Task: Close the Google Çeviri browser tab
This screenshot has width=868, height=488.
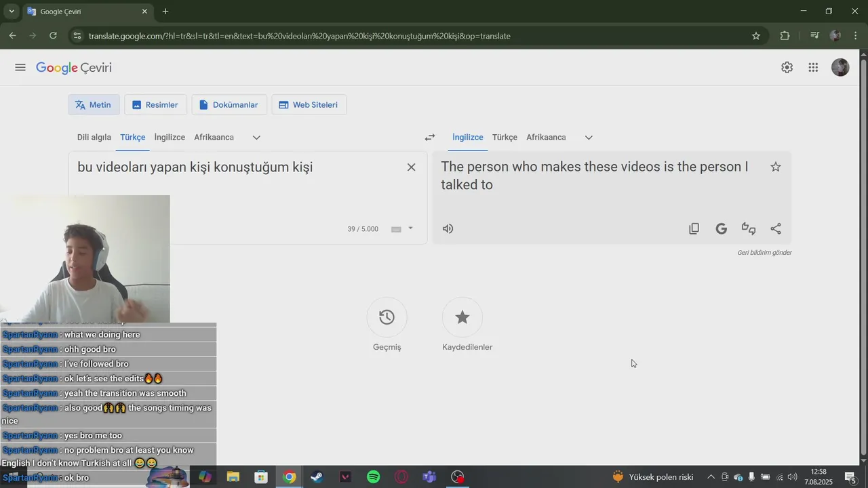Action: [x=144, y=12]
